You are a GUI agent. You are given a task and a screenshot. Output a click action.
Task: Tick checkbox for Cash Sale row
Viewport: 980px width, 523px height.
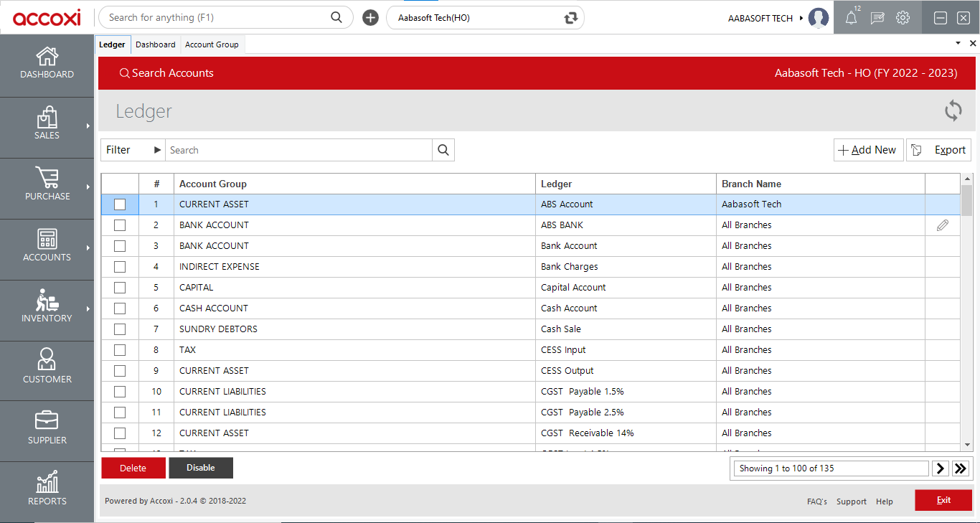pyautogui.click(x=120, y=329)
